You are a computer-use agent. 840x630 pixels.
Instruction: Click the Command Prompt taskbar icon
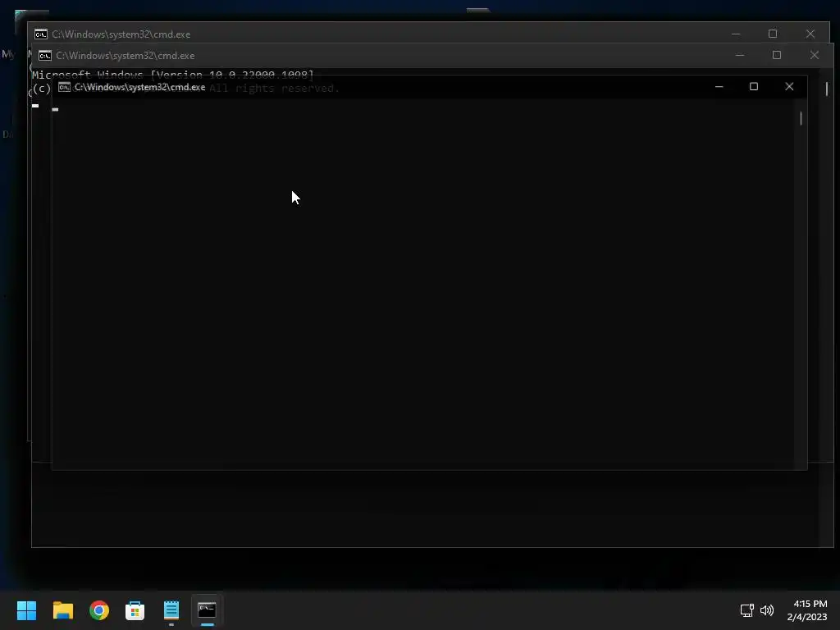[207, 609]
